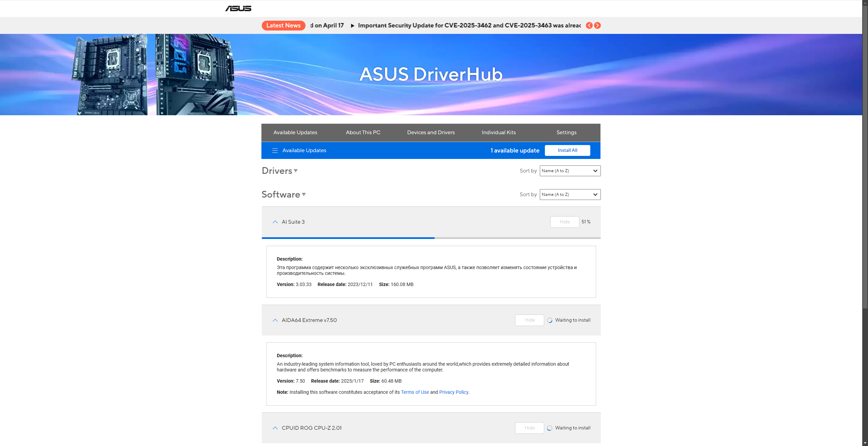Open the Terms of Use link
Image resolution: width=868 pixels, height=446 pixels.
click(415, 392)
